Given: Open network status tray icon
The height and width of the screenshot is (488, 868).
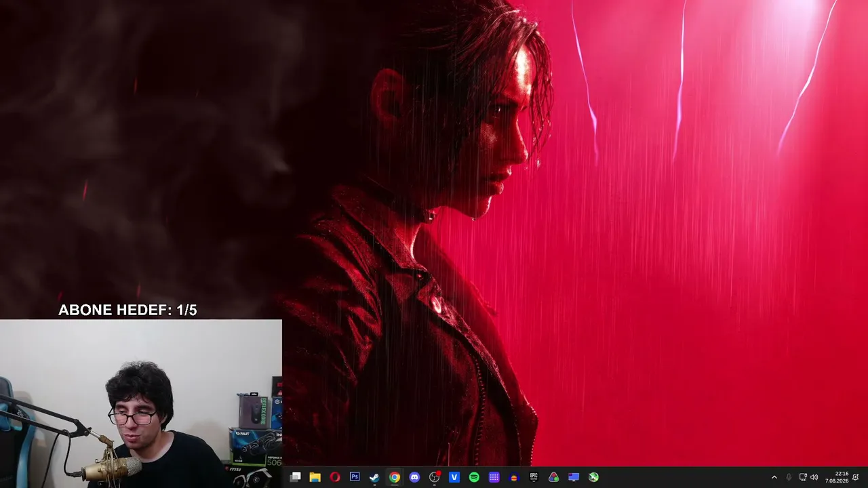Looking at the screenshot, I should (x=803, y=477).
